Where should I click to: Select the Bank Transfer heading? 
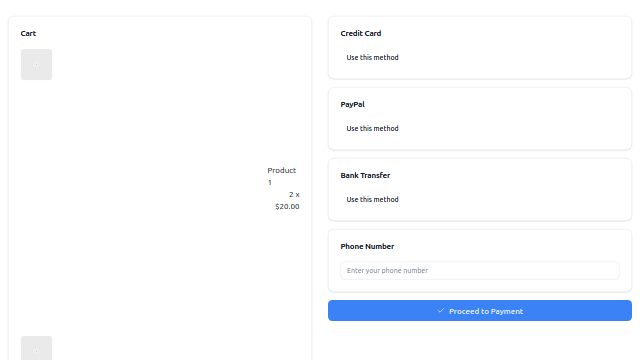click(x=365, y=176)
